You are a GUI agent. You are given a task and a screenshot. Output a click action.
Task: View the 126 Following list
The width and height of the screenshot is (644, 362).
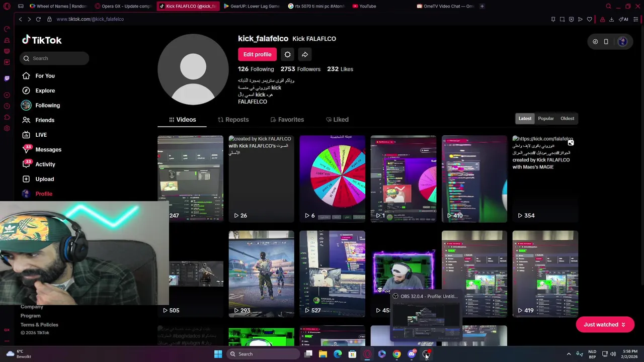click(256, 69)
